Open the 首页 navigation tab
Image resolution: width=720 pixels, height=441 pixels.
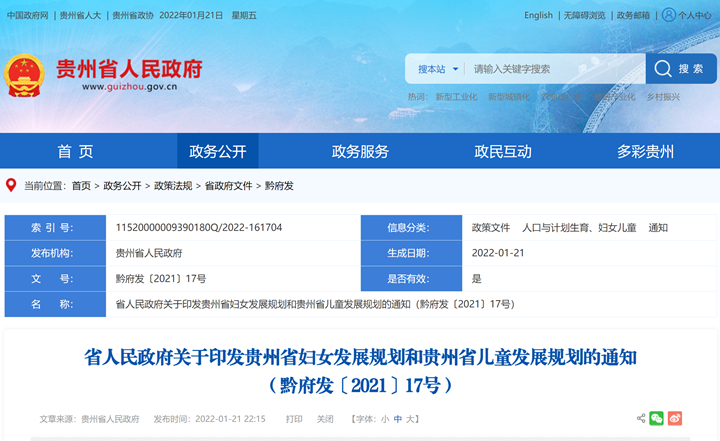pyautogui.click(x=75, y=151)
